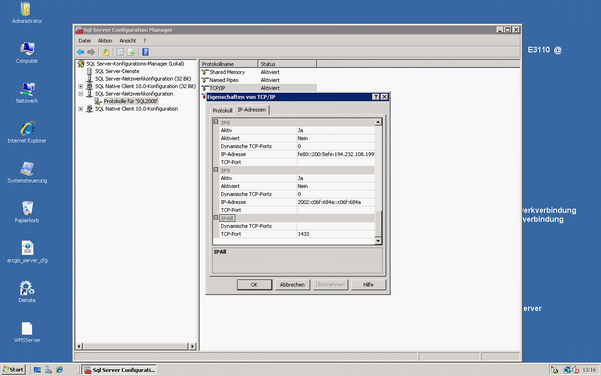Click the IP9 IP-Adresse value 2002:c06f:684a
Viewport: 601px width, 376px height.
coord(335,202)
